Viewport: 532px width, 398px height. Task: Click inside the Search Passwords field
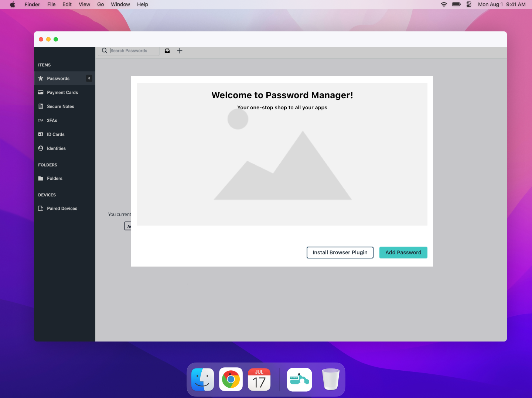point(131,51)
